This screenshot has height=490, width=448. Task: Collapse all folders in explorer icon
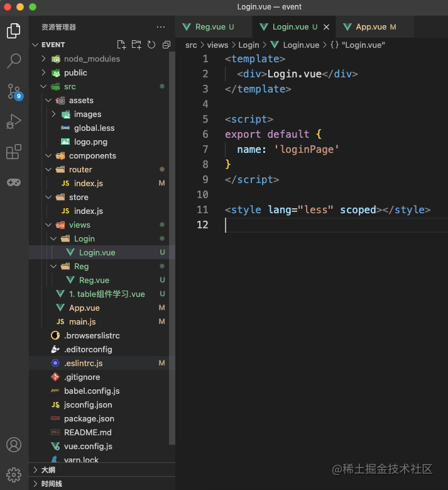point(167,45)
